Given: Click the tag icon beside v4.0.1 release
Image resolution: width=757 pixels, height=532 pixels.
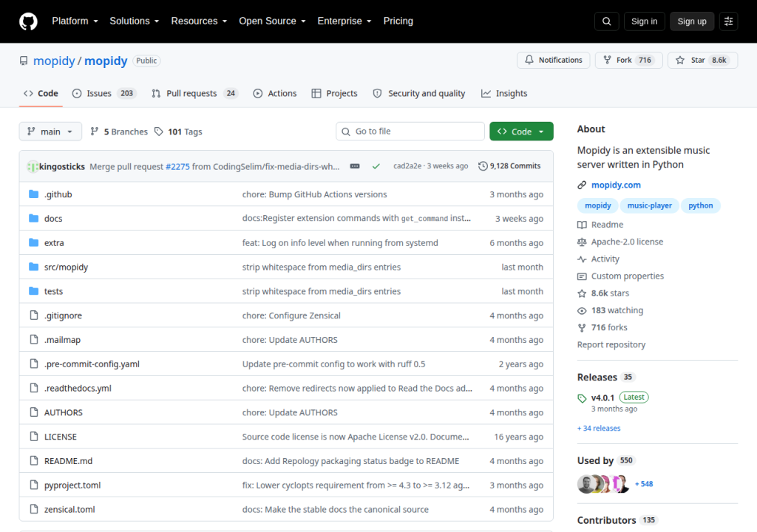Looking at the screenshot, I should click(582, 398).
